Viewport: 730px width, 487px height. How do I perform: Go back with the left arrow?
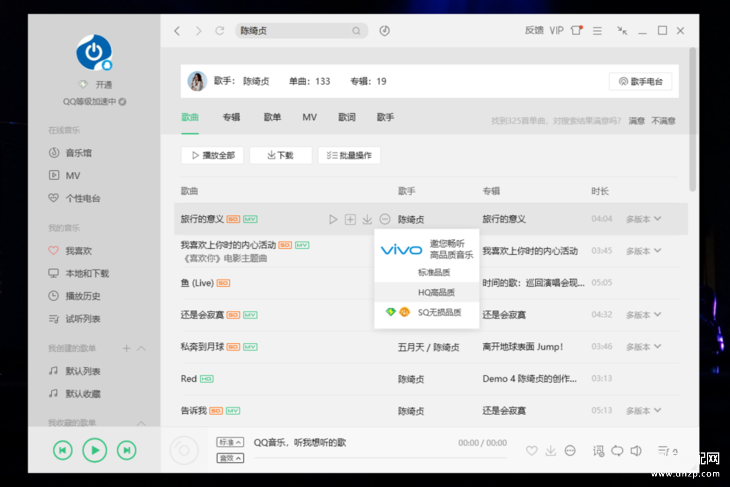(x=177, y=31)
